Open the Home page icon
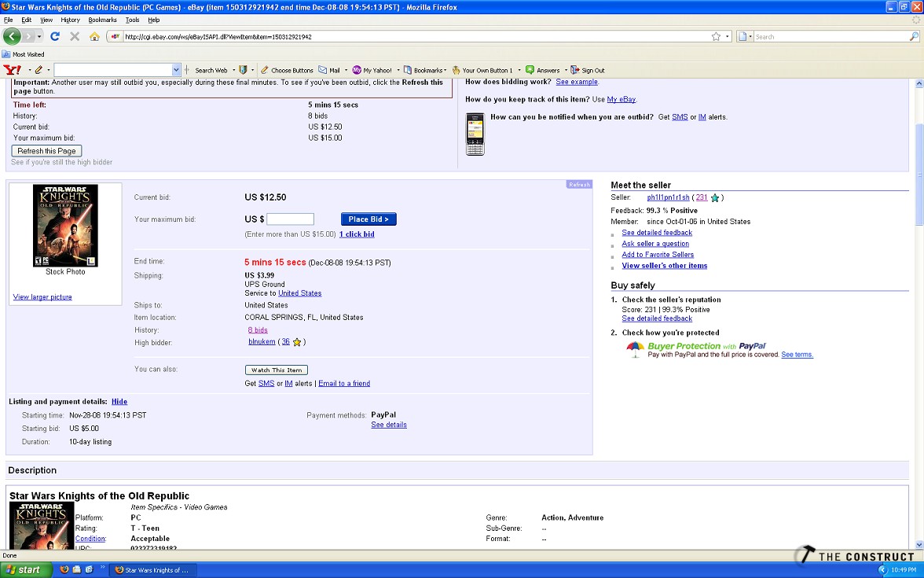924x578 pixels. click(94, 36)
